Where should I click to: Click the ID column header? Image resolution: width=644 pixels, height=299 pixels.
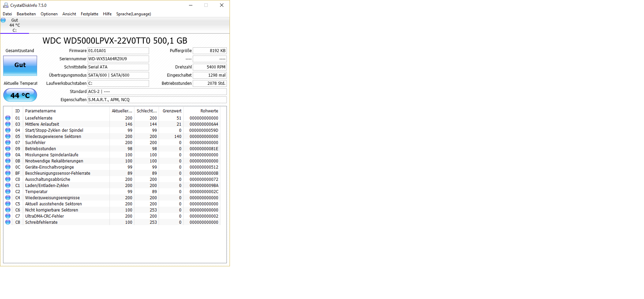point(17,111)
